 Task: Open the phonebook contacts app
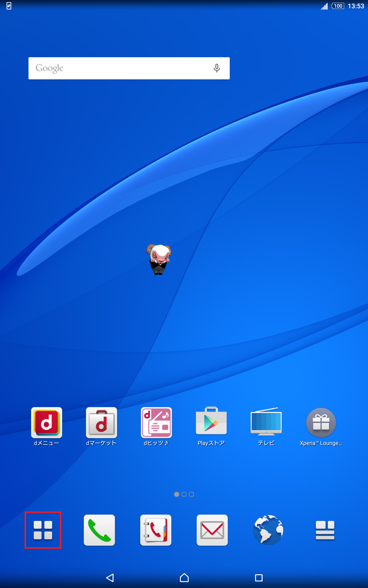tap(156, 530)
